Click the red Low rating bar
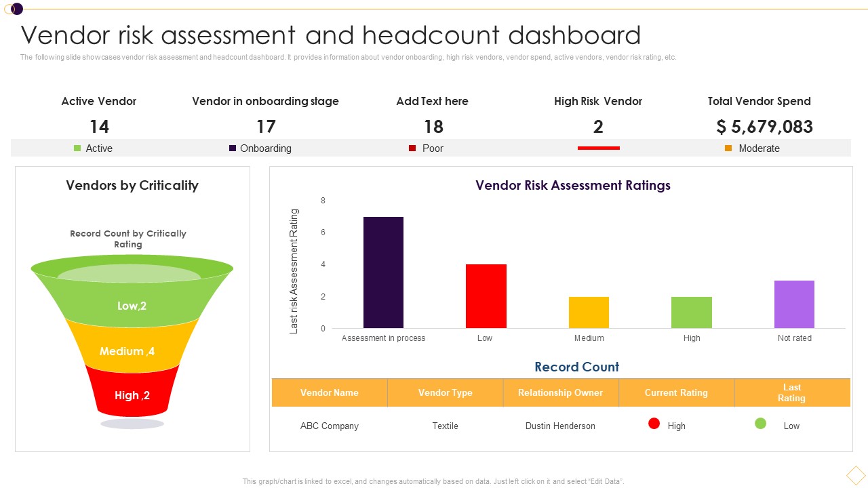 tap(486, 296)
